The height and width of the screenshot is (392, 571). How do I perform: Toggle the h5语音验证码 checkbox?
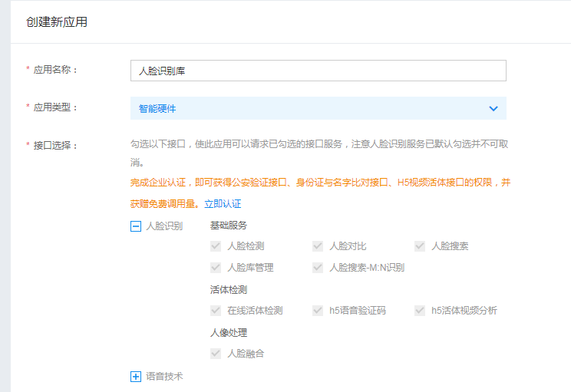tap(318, 311)
